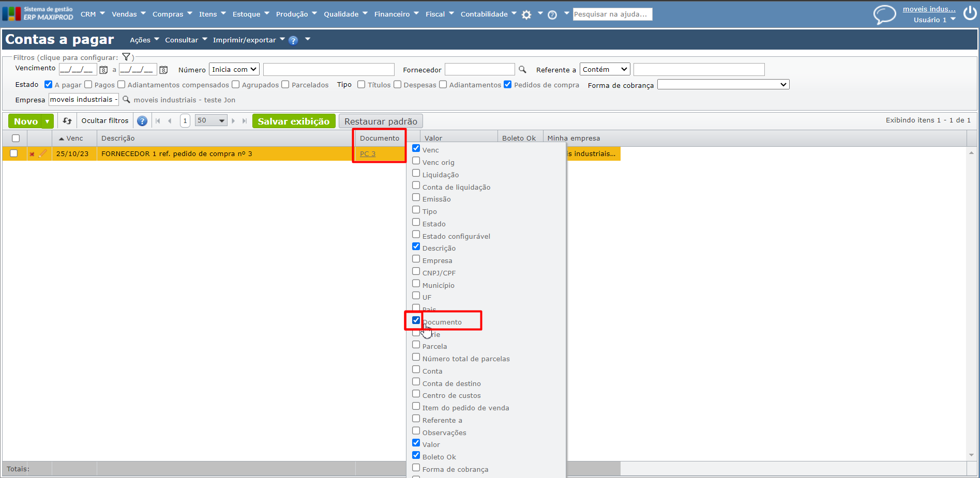Click the blue help icon in grid toolbar

[142, 121]
